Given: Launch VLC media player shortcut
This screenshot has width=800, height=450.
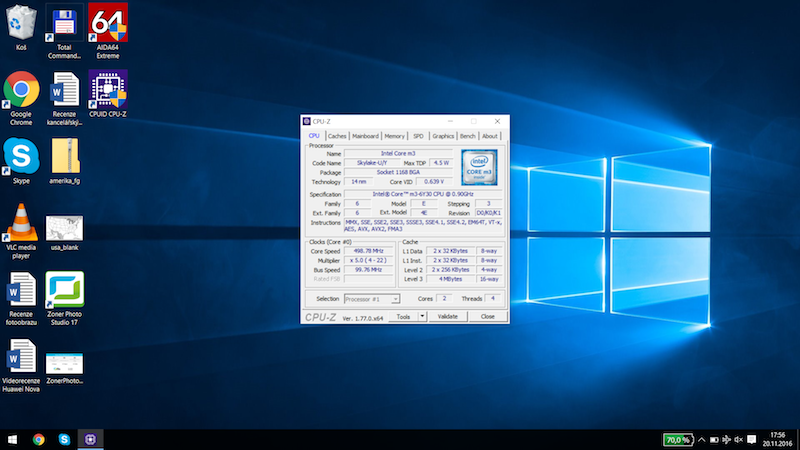Looking at the screenshot, I should [x=21, y=231].
